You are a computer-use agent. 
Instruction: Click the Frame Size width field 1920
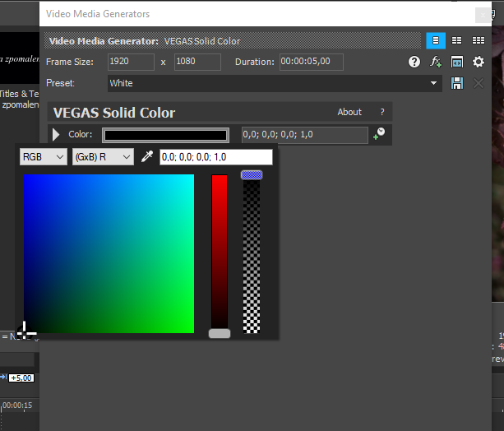coord(131,62)
